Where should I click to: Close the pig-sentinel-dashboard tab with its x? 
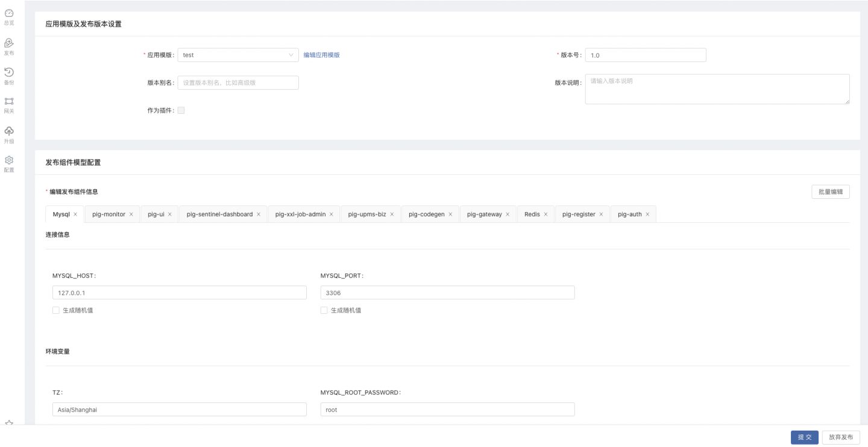click(259, 214)
